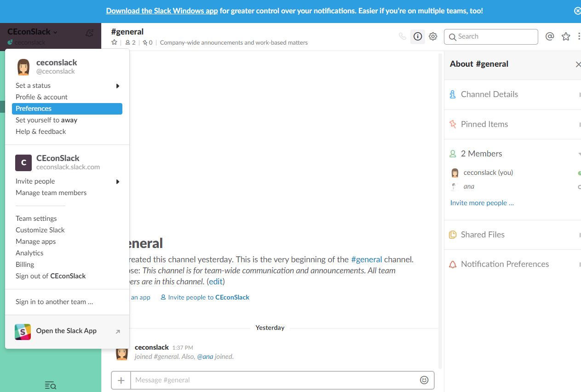Collapse the 2 Members section
Viewport: 581px width, 392px height.
pos(579,154)
